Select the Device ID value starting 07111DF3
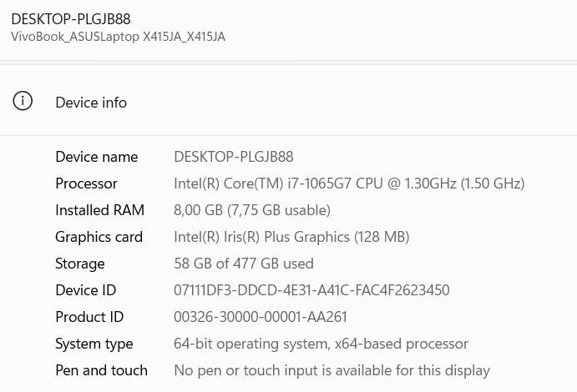 (x=311, y=290)
